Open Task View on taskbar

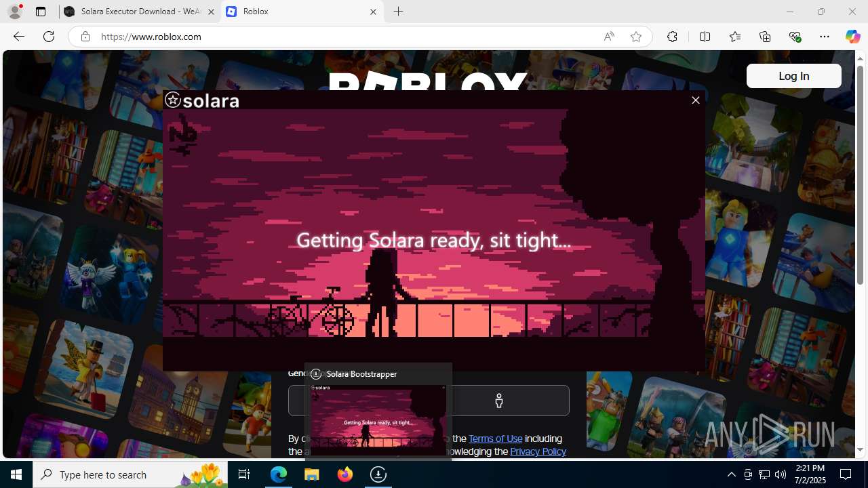(x=244, y=474)
